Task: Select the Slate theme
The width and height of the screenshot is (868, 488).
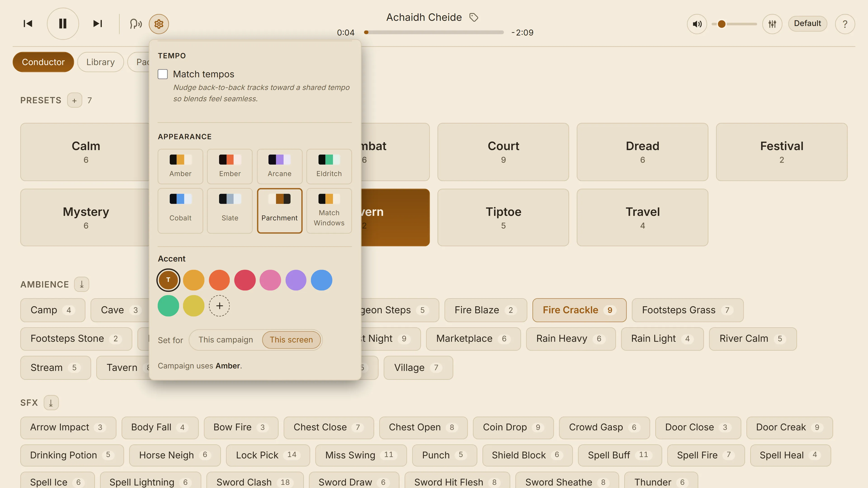Action: pyautogui.click(x=230, y=211)
